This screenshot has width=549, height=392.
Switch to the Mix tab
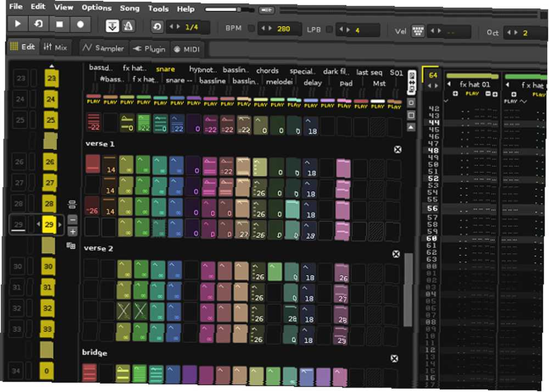tap(55, 47)
